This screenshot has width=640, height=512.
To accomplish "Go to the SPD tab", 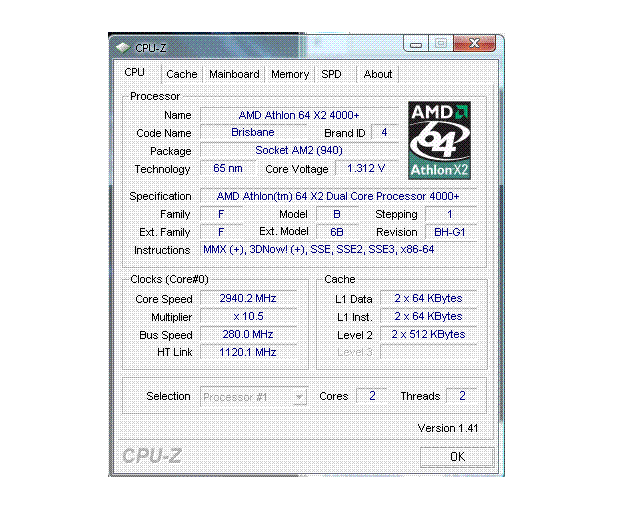I will tap(331, 74).
